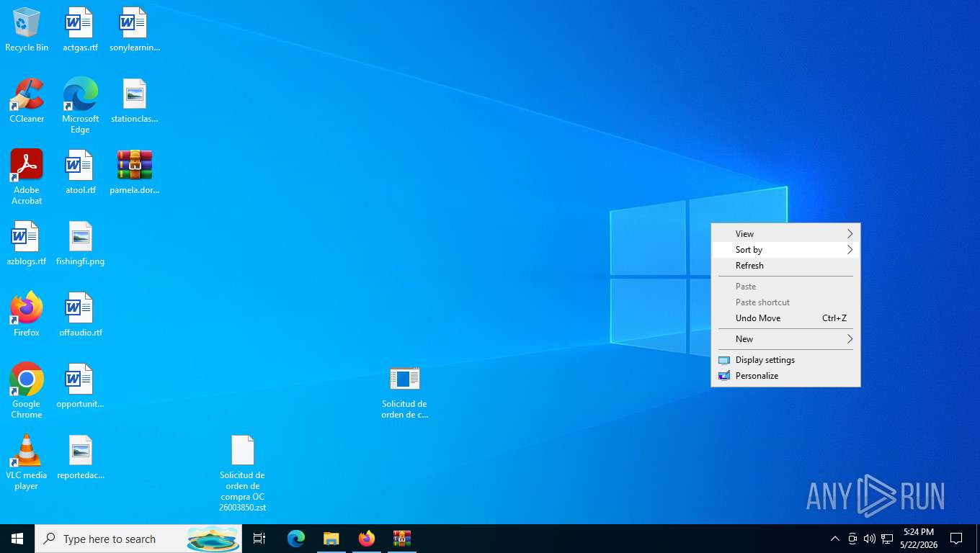
Task: Expand the View submenu in context menu
Action: 785,233
